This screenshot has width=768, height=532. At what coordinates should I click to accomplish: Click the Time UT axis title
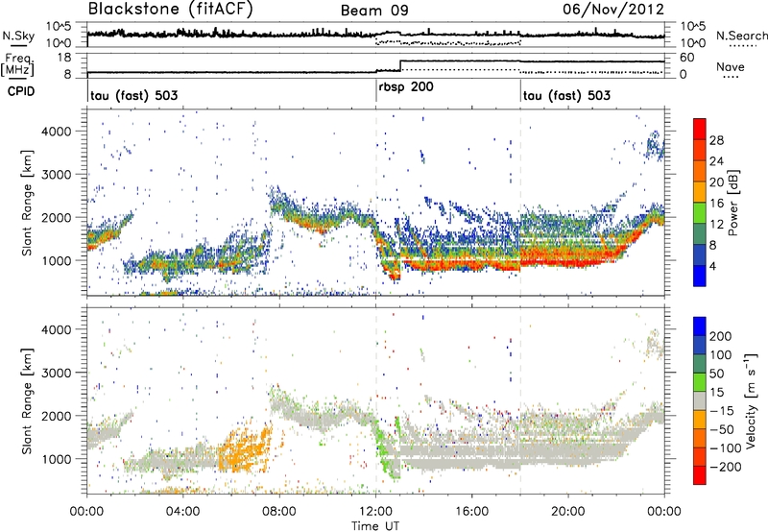[x=375, y=525]
